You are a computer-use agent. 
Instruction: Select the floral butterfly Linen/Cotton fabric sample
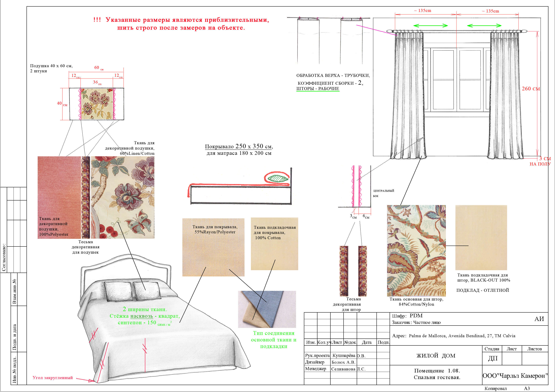[x=123, y=197]
